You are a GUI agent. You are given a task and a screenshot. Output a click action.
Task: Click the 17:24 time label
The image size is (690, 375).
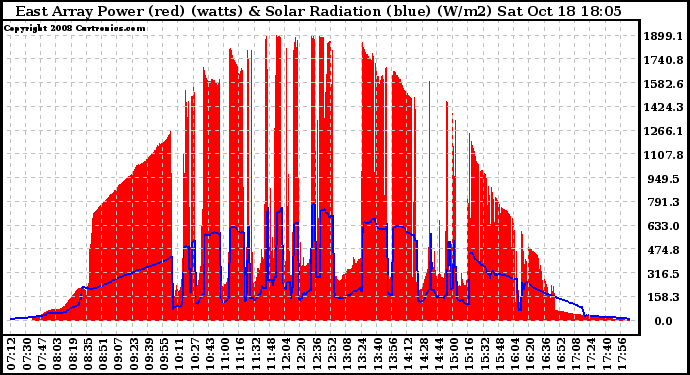tap(592, 353)
